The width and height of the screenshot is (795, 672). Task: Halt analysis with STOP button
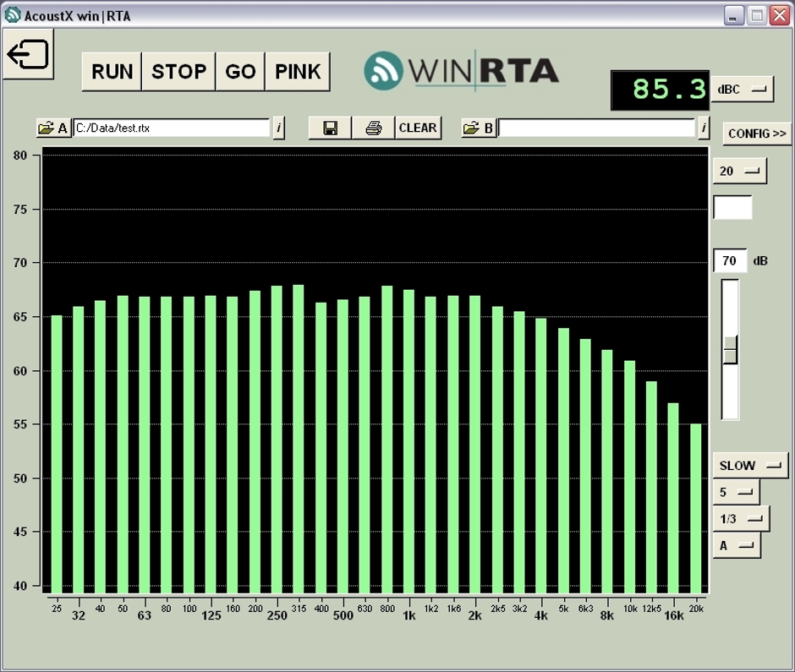click(179, 72)
